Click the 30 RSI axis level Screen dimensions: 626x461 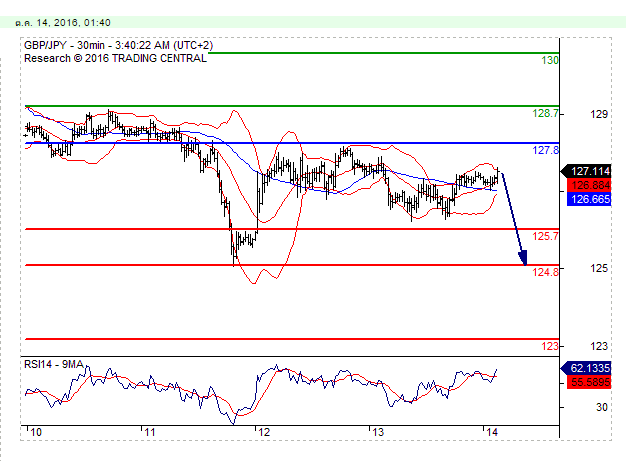[602, 408]
